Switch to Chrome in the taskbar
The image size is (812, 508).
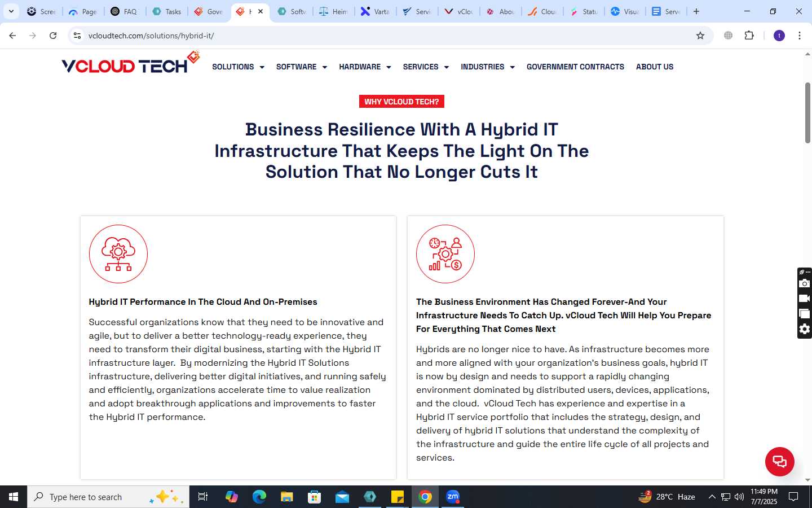[x=425, y=497]
